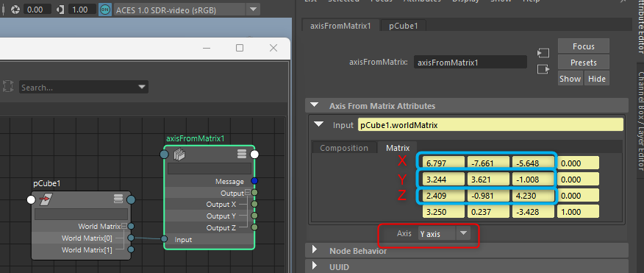The image size is (644, 273).
Task: Click the go to output connection icon
Action: [543, 69]
